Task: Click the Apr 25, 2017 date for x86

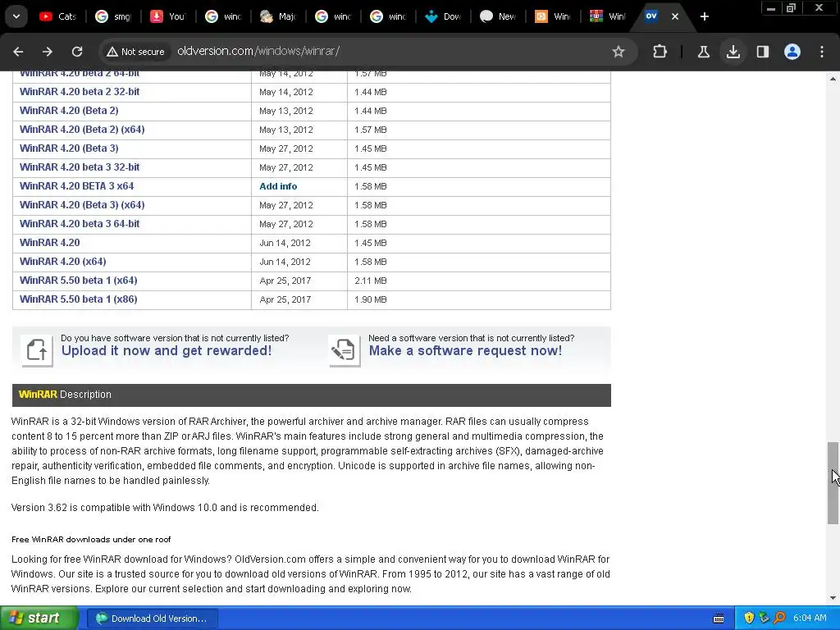Action: click(x=285, y=299)
